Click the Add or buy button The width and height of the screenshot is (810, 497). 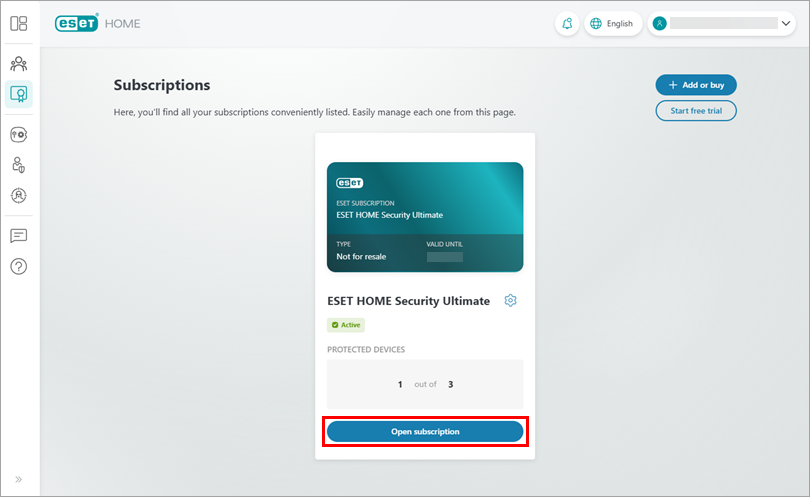tap(696, 85)
